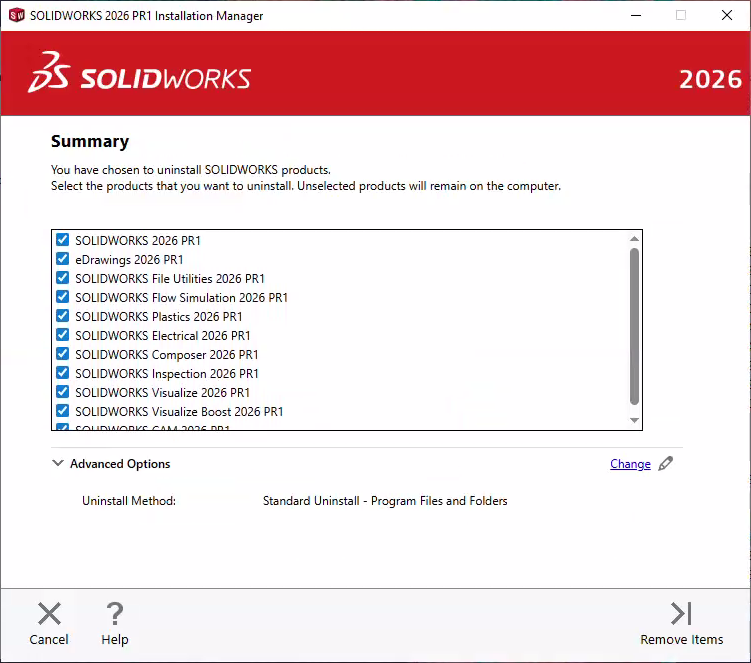Screen dimensions: 751x663
Task: Click the Remove Items arrow icon
Action: point(681,613)
